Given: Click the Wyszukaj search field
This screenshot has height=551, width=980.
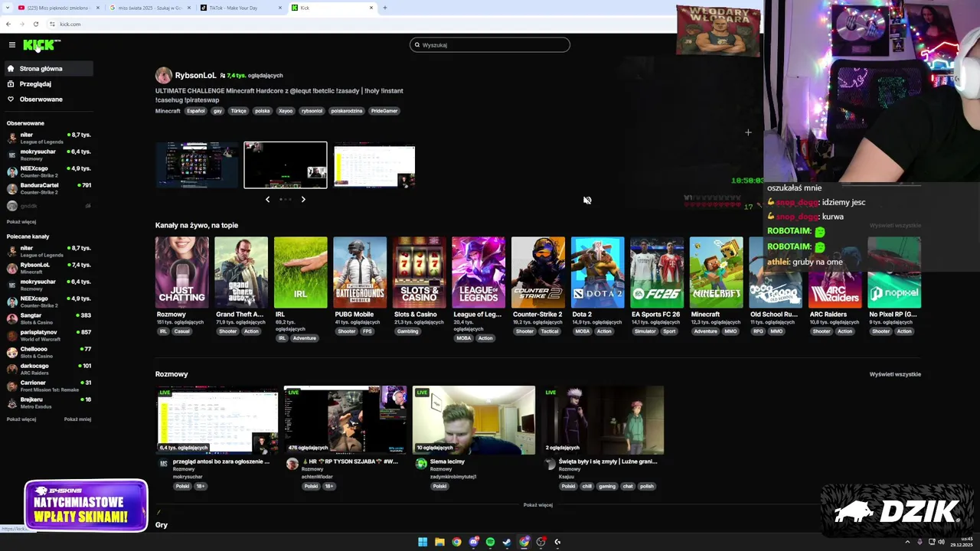Looking at the screenshot, I should (x=490, y=44).
